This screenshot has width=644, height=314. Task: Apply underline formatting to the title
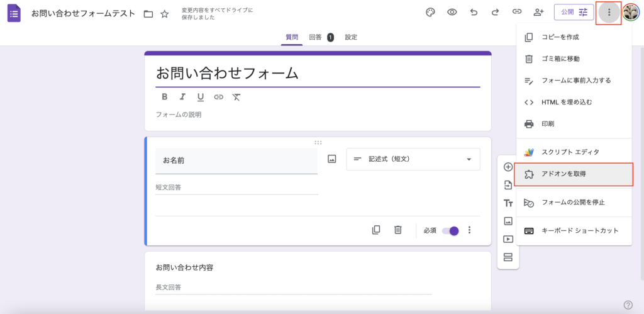(201, 97)
